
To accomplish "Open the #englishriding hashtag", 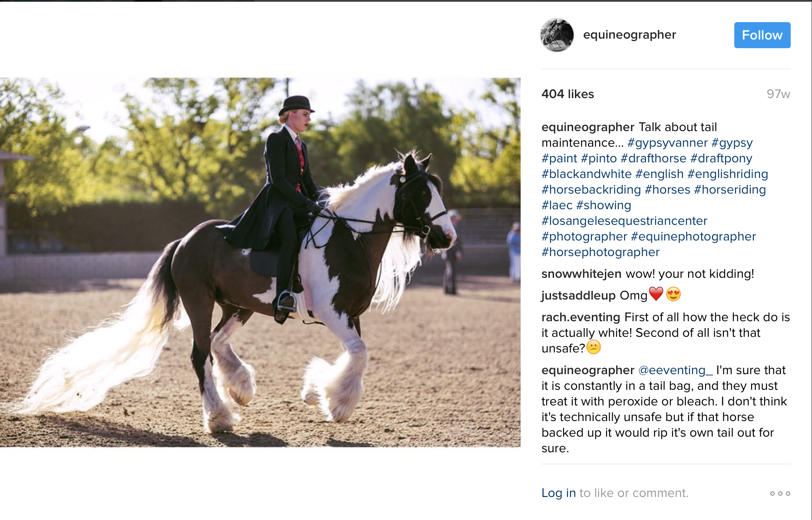I will [728, 174].
